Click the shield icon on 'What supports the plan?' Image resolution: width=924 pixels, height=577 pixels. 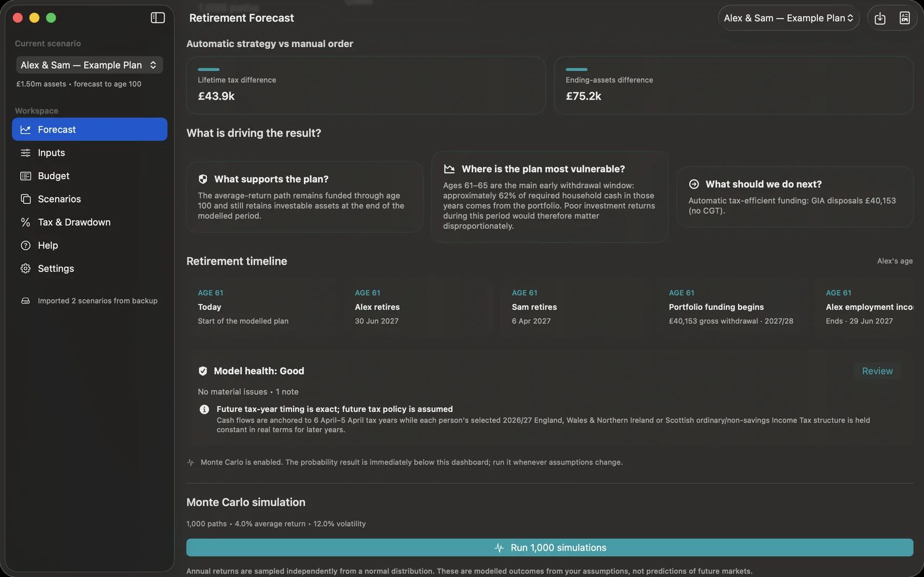click(x=203, y=179)
